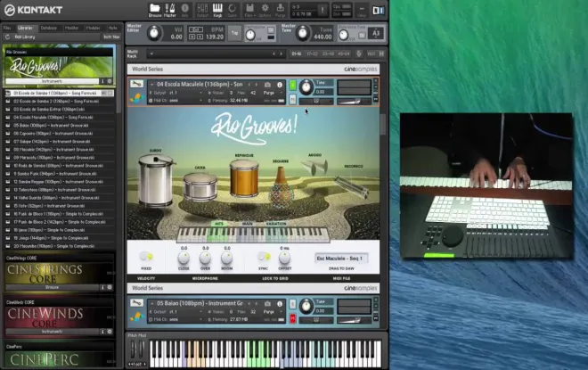Click the Tap tempo button

234,33
